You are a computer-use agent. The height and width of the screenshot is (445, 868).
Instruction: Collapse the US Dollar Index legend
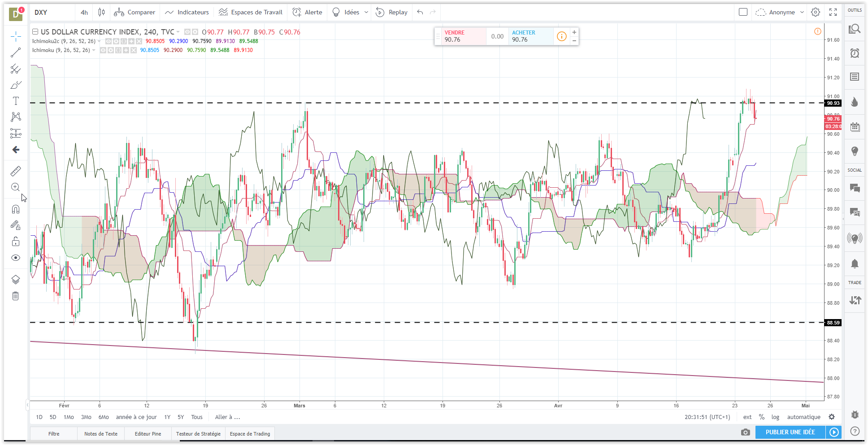pyautogui.click(x=35, y=32)
